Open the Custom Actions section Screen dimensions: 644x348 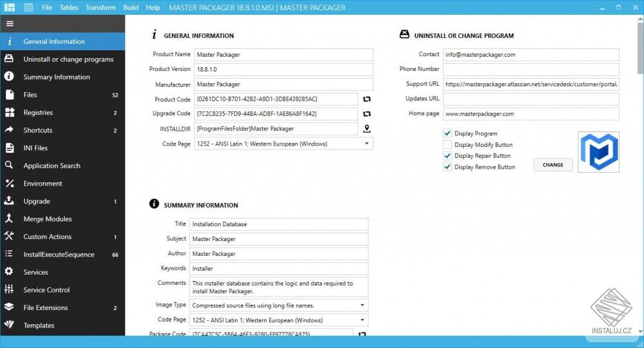point(62,237)
